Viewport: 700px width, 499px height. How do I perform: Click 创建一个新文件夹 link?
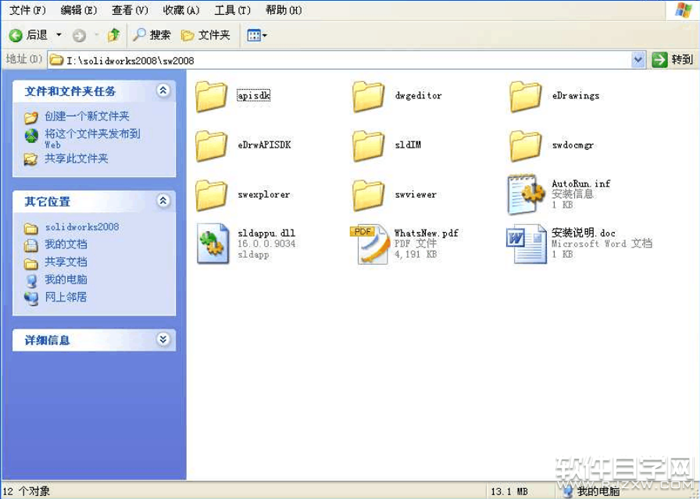click(87, 116)
